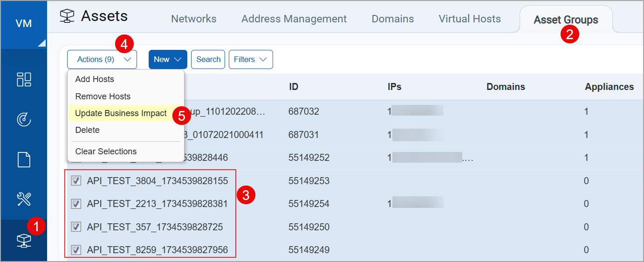The height and width of the screenshot is (262, 644).
Task: Select the Asset Groups tab
Action: [x=566, y=20]
